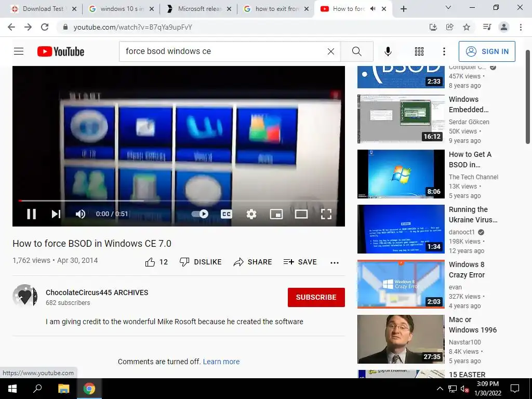This screenshot has height=399, width=532.
Task: Click the page vertical scrollbar
Action: [x=528, y=97]
